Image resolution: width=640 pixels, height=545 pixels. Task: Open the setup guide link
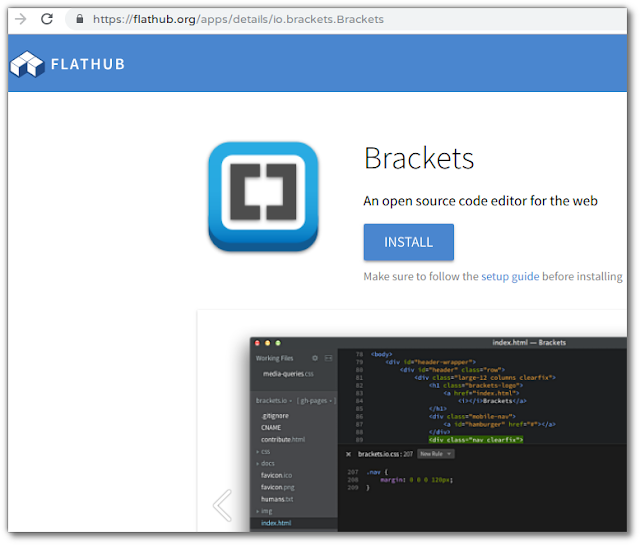(x=510, y=276)
